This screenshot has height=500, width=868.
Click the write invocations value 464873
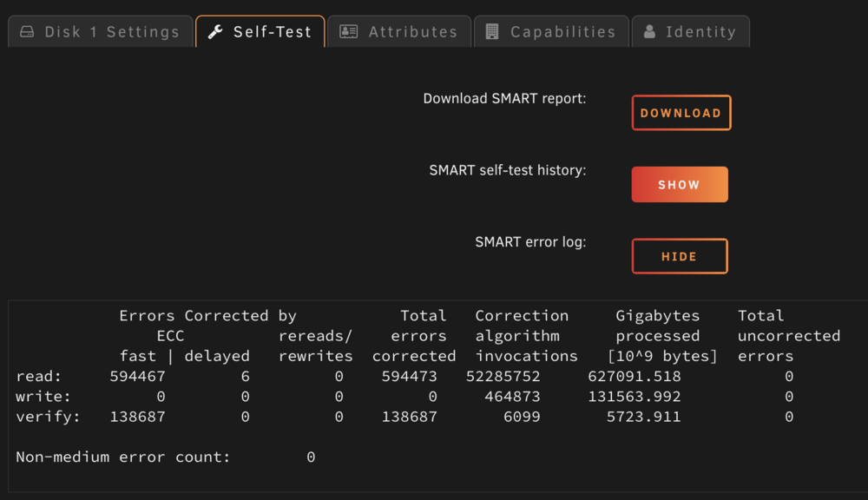pos(512,397)
